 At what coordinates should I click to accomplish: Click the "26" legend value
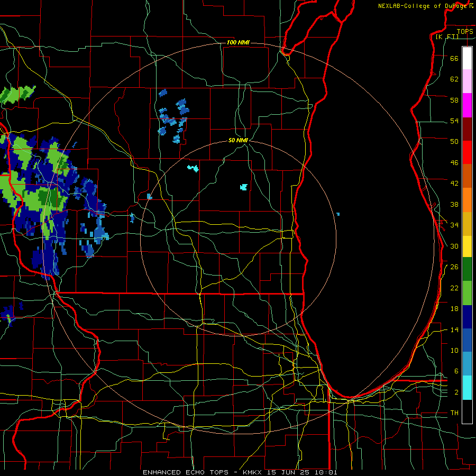coord(454,267)
